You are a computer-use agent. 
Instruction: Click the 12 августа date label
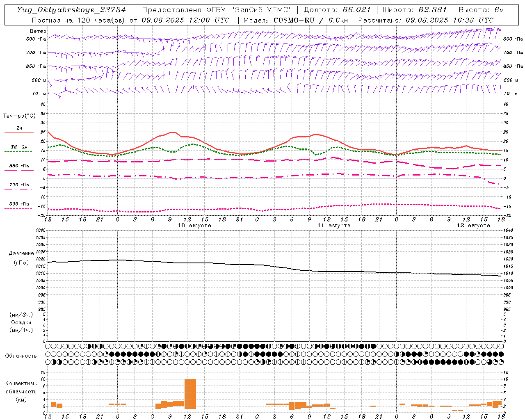[x=473, y=226]
